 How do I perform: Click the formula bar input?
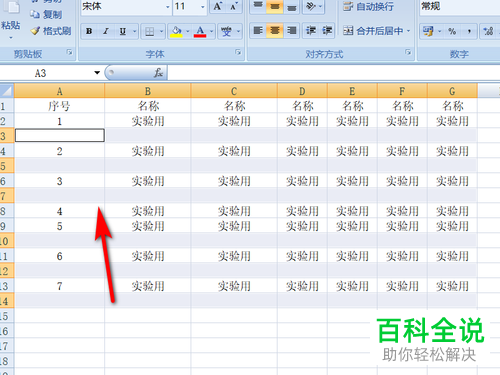333,73
